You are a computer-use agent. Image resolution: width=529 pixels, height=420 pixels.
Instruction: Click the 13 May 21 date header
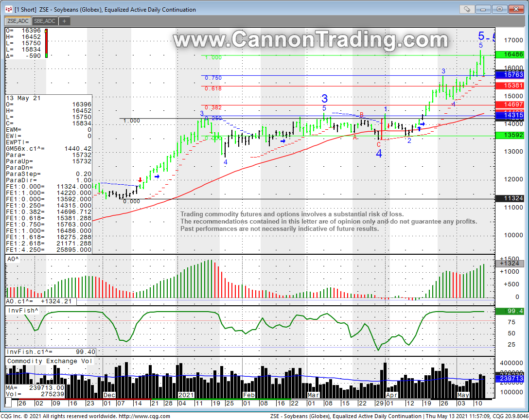(23, 98)
